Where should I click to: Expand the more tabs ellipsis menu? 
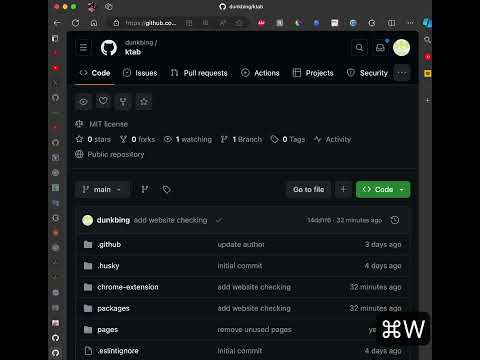[402, 73]
